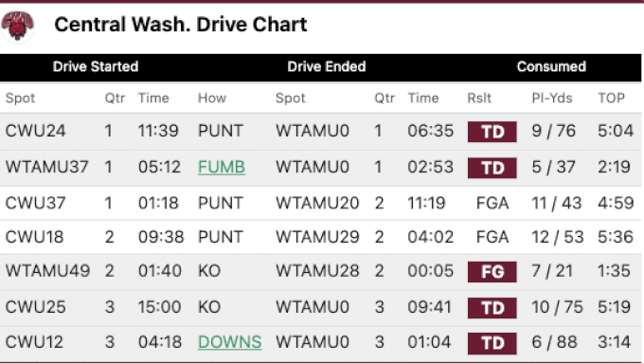Open the FUMB drive start link

pyautogui.click(x=222, y=167)
